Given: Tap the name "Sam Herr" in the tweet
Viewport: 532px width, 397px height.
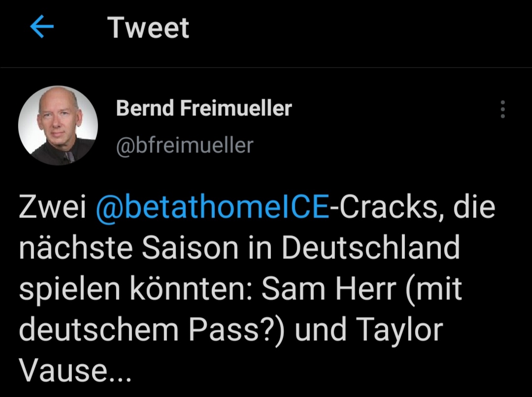Looking at the screenshot, I should (x=327, y=290).
